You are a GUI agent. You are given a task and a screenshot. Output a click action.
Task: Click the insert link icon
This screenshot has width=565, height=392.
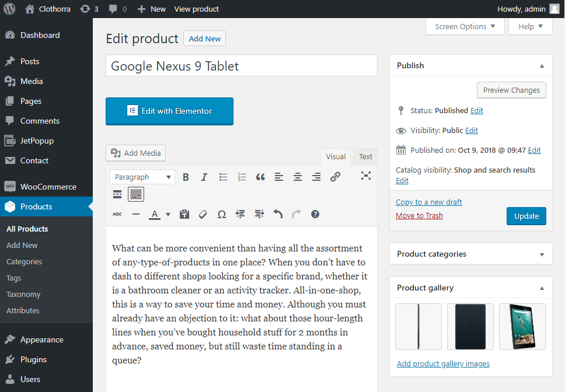tap(335, 177)
